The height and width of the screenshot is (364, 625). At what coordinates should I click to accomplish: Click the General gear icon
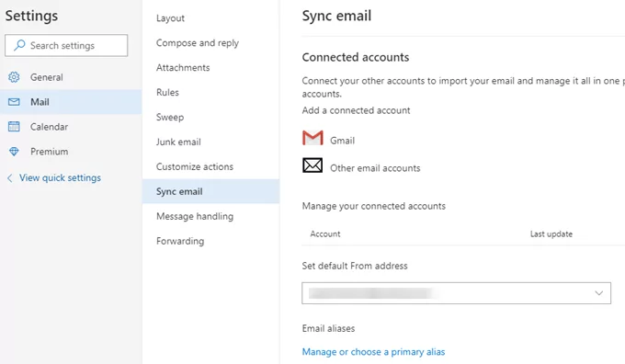coord(14,77)
